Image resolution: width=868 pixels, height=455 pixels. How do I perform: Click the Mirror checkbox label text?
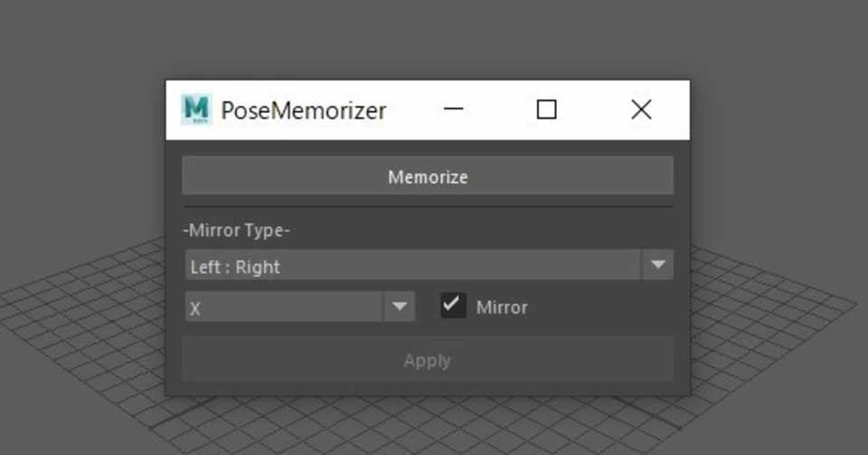[x=502, y=308]
